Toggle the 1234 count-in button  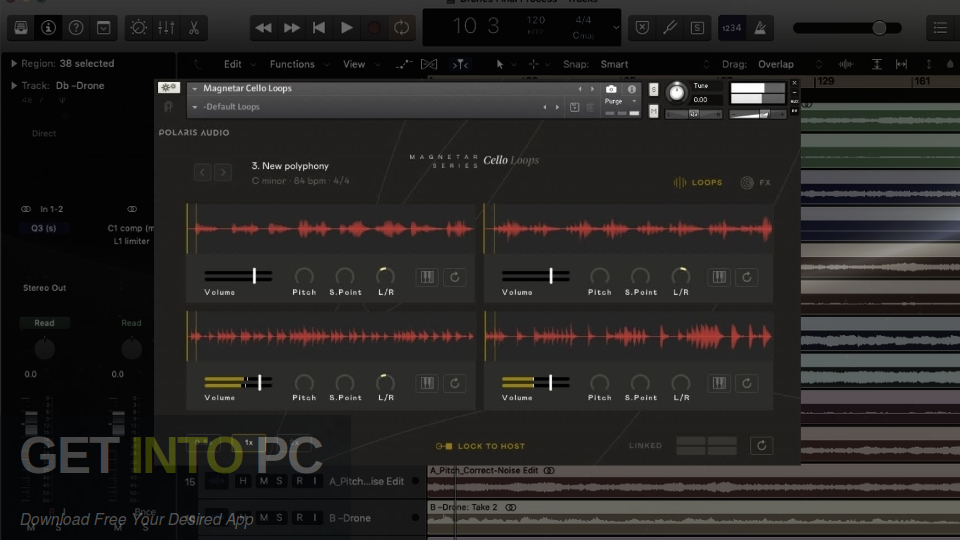732,28
